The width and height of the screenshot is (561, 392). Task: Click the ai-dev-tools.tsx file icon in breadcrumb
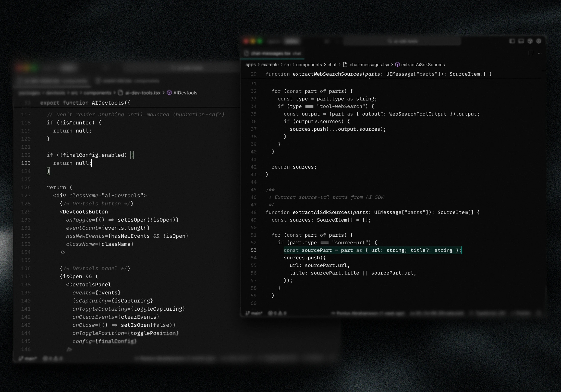(x=121, y=93)
